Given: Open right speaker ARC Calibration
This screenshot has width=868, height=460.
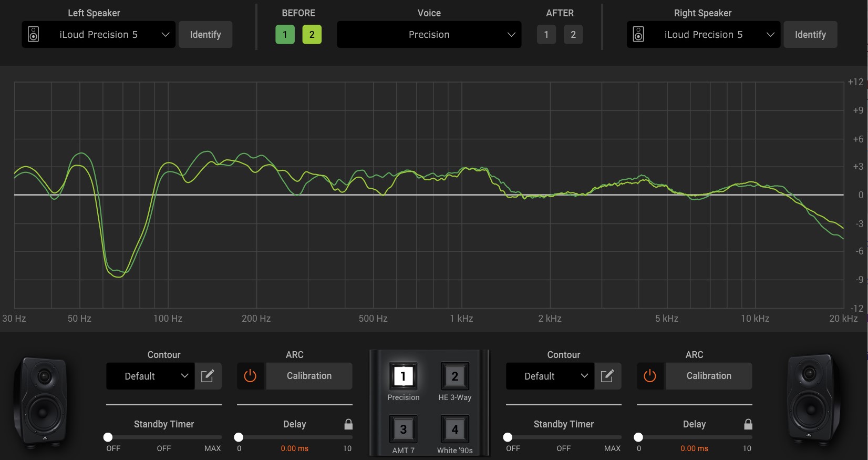Looking at the screenshot, I should pos(709,376).
